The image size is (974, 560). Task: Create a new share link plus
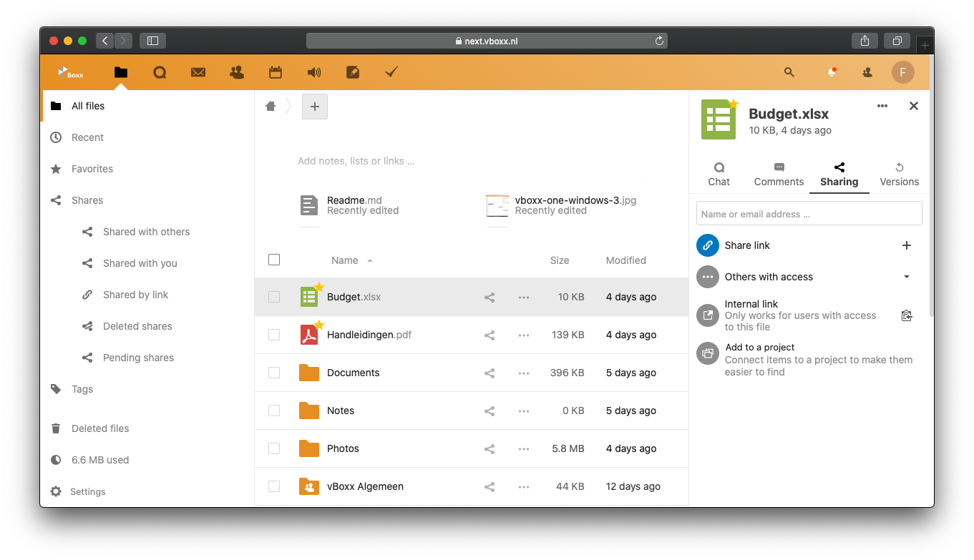click(907, 245)
